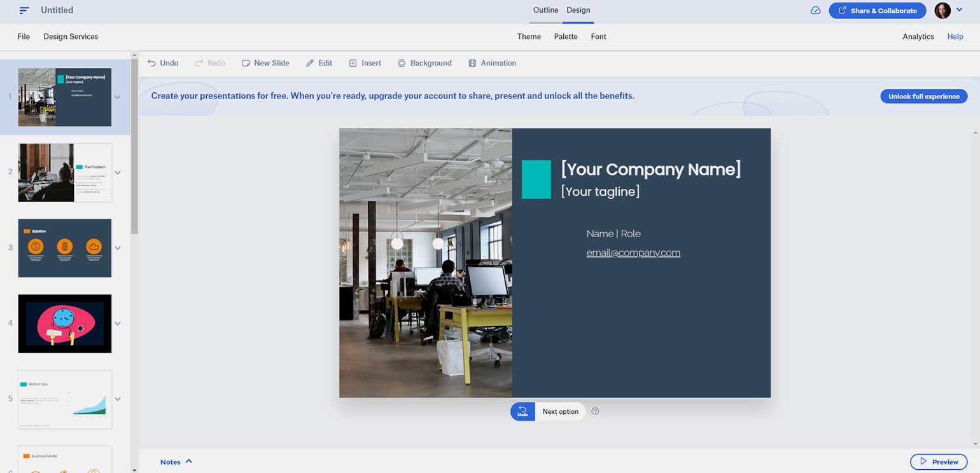Click the cloud sync status icon
This screenshot has width=980, height=473.
coord(815,10)
